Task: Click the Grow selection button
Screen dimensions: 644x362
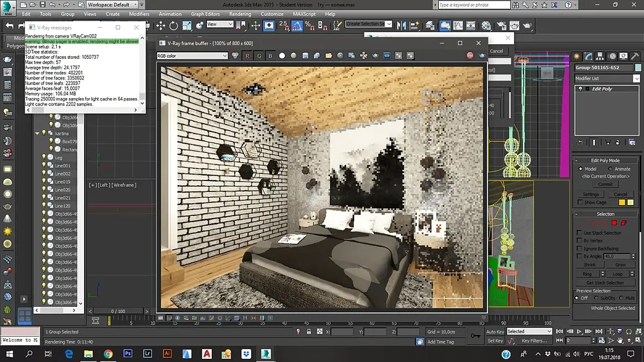Action: tap(621, 265)
